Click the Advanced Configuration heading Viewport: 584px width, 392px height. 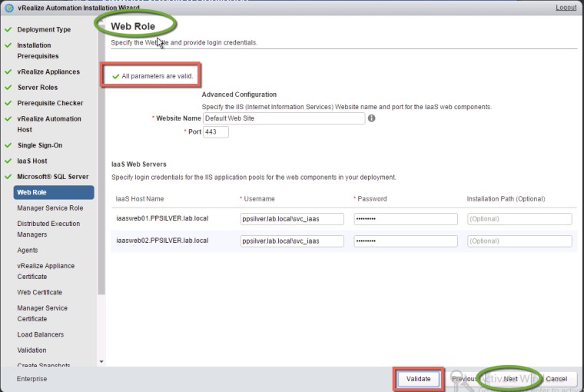239,95
